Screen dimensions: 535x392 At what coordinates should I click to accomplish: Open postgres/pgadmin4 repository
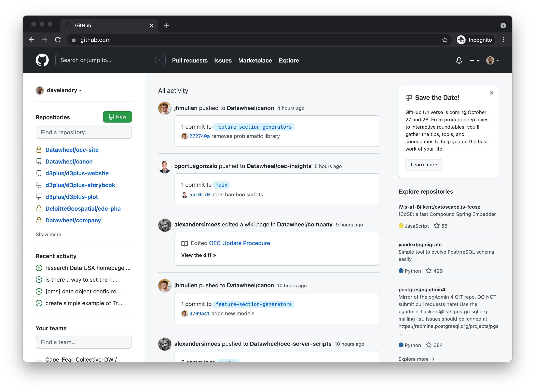pyautogui.click(x=422, y=290)
